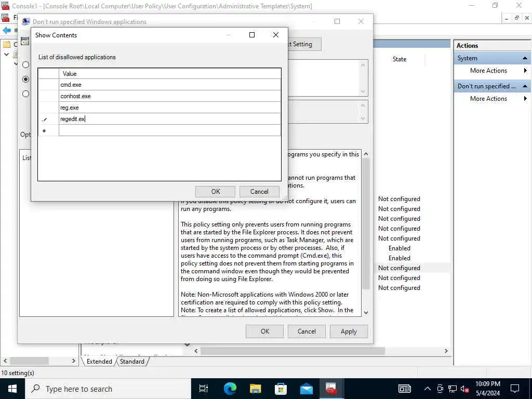Click the policy dialog title icon
The width and height of the screenshot is (532, 399).
coord(25,22)
